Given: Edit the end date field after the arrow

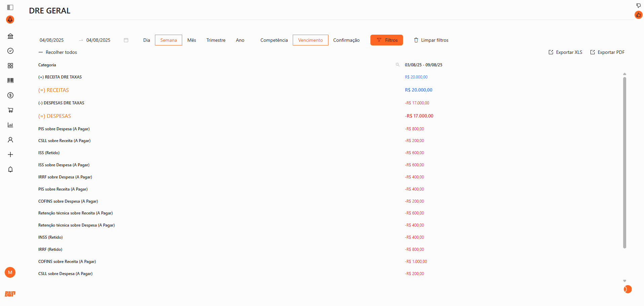Looking at the screenshot, I should pyautogui.click(x=98, y=40).
